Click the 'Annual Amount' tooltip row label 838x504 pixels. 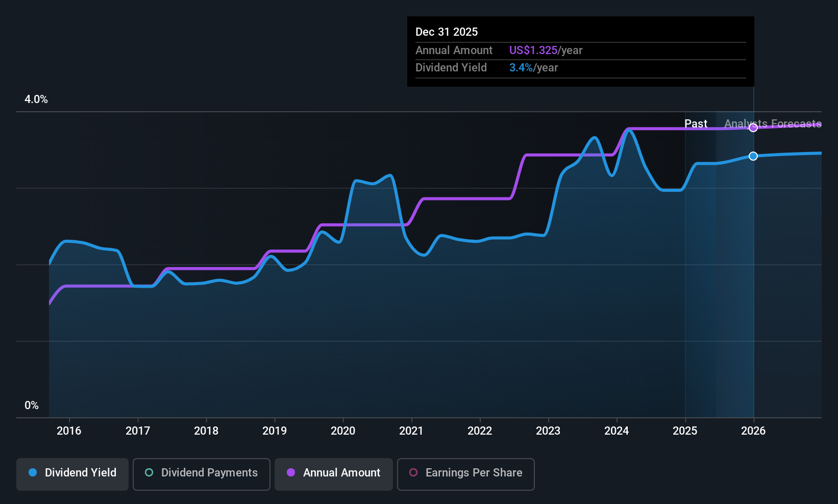point(454,51)
